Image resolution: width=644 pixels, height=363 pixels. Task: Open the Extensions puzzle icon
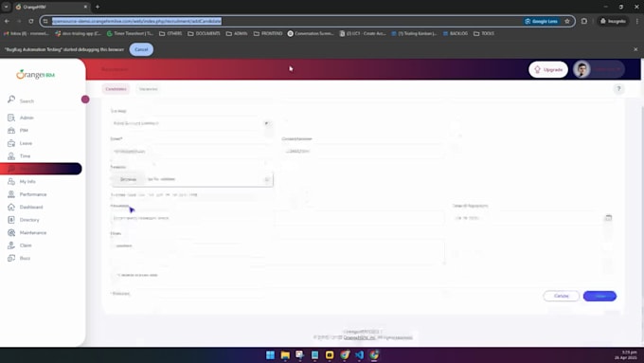coord(584,21)
